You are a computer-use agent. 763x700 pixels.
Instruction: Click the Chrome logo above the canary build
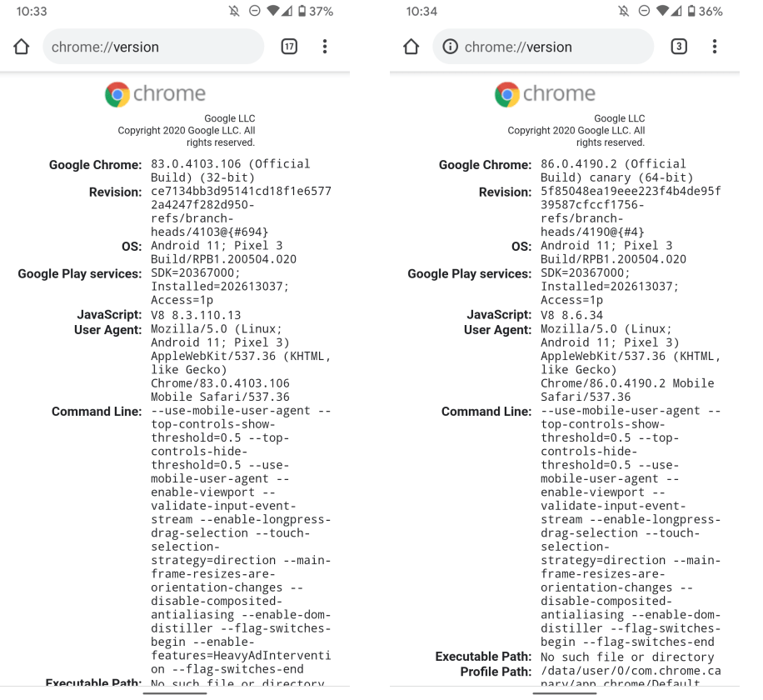click(507, 94)
